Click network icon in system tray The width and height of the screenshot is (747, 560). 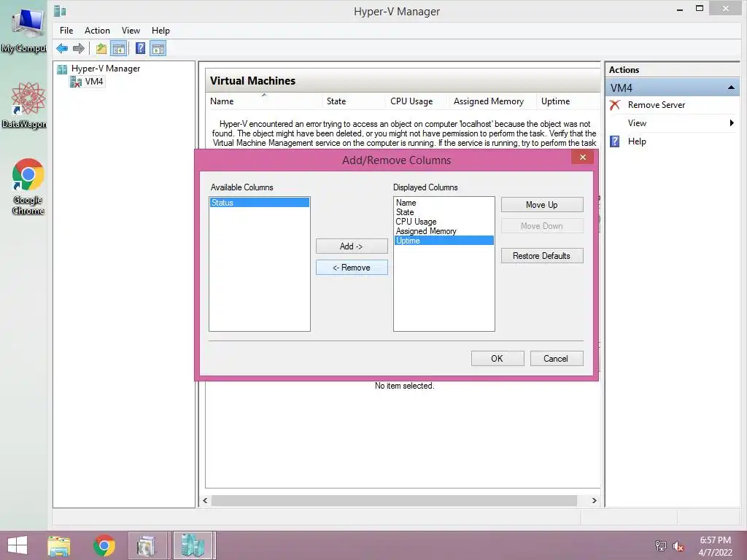(661, 545)
